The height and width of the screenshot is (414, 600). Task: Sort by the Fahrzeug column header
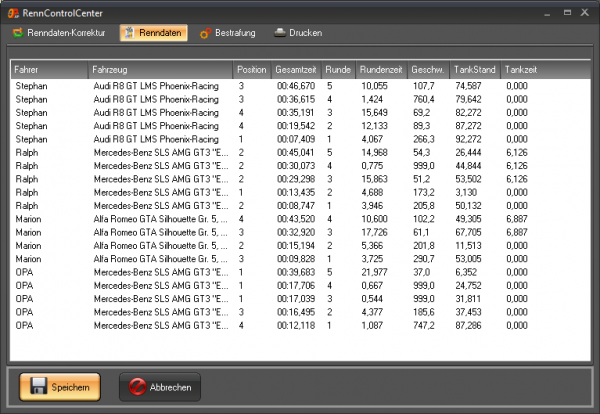160,70
